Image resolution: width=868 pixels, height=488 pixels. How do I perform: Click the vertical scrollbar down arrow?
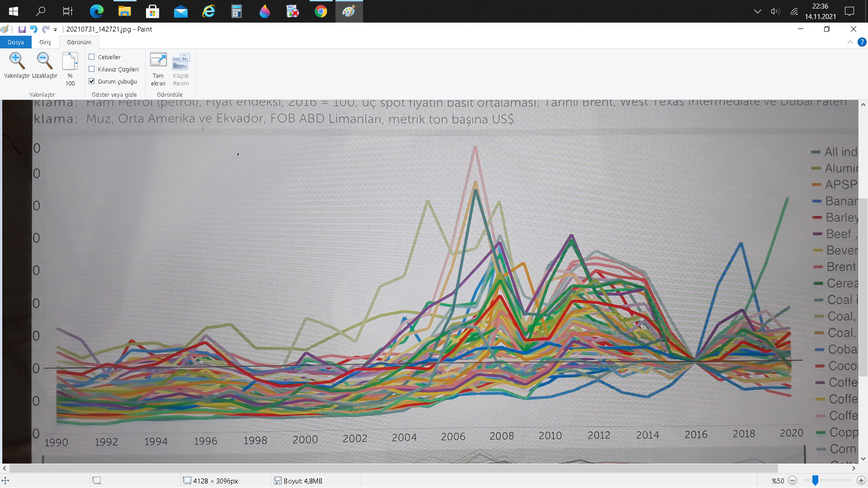863,459
